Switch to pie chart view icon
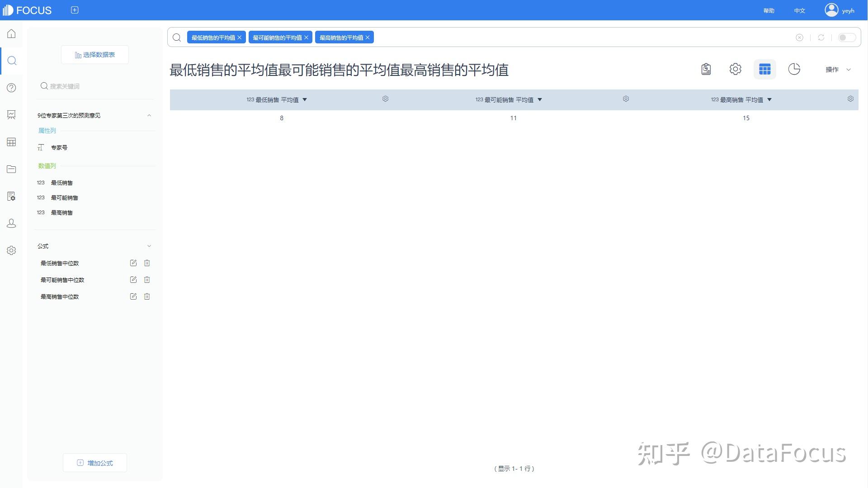This screenshot has width=868, height=488. point(794,69)
